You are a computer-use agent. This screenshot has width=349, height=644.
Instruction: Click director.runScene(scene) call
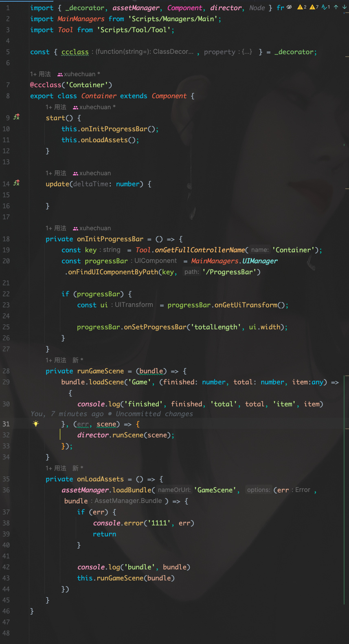tap(126, 435)
